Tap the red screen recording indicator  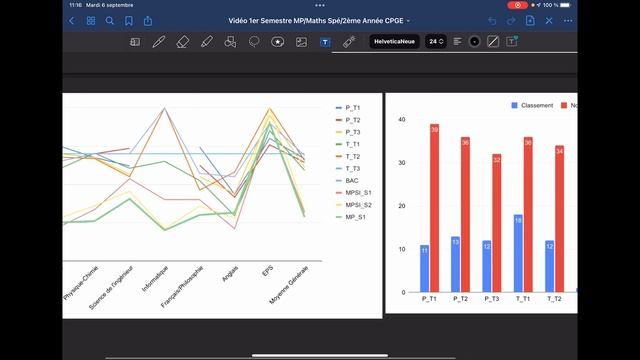tap(517, 5)
